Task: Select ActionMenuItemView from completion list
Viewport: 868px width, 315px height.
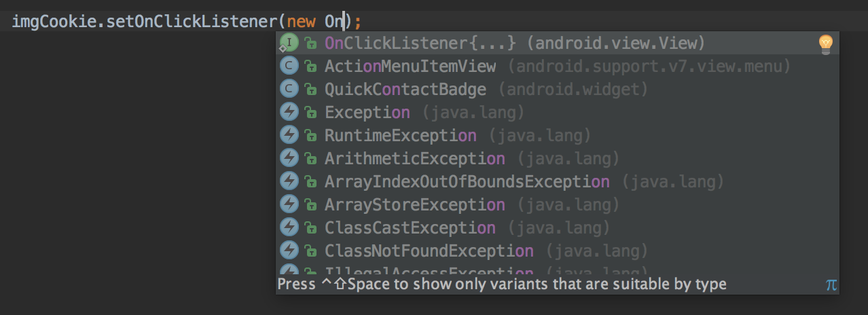Action: coord(557,67)
